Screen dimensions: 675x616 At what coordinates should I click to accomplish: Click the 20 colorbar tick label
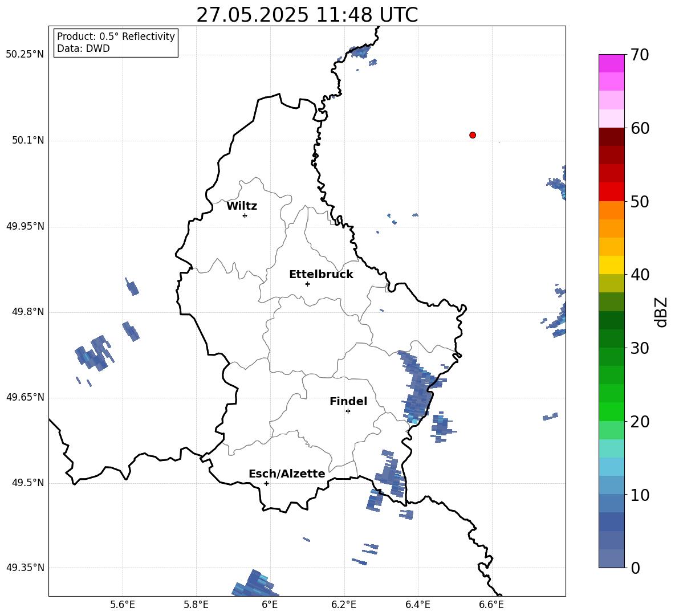click(640, 422)
